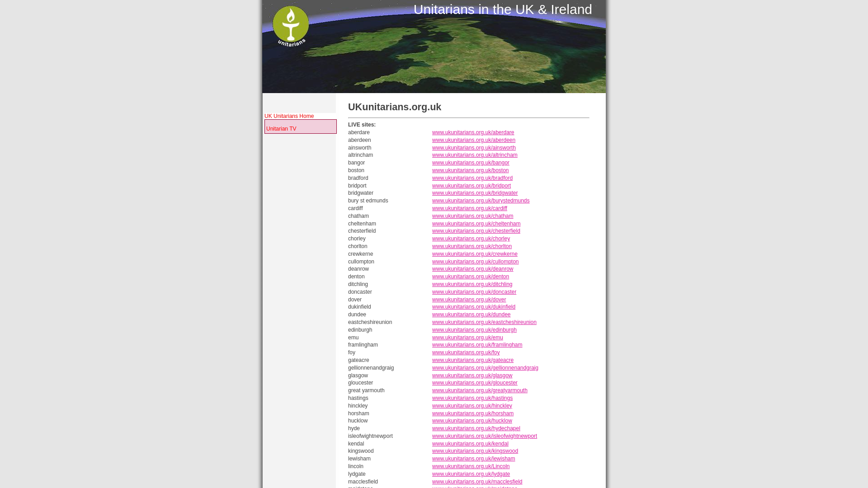Screen dimensions: 868x488
Task: Open the framlingham site link
Action: click(477, 345)
